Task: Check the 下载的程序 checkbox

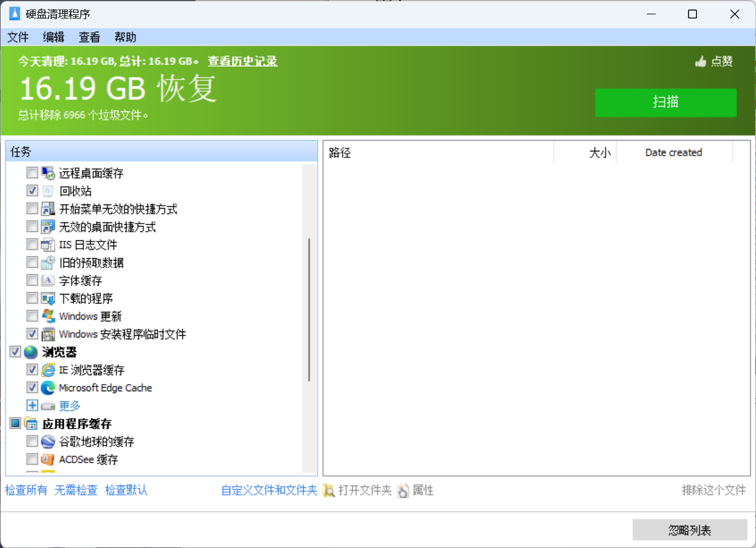Action: [32, 299]
